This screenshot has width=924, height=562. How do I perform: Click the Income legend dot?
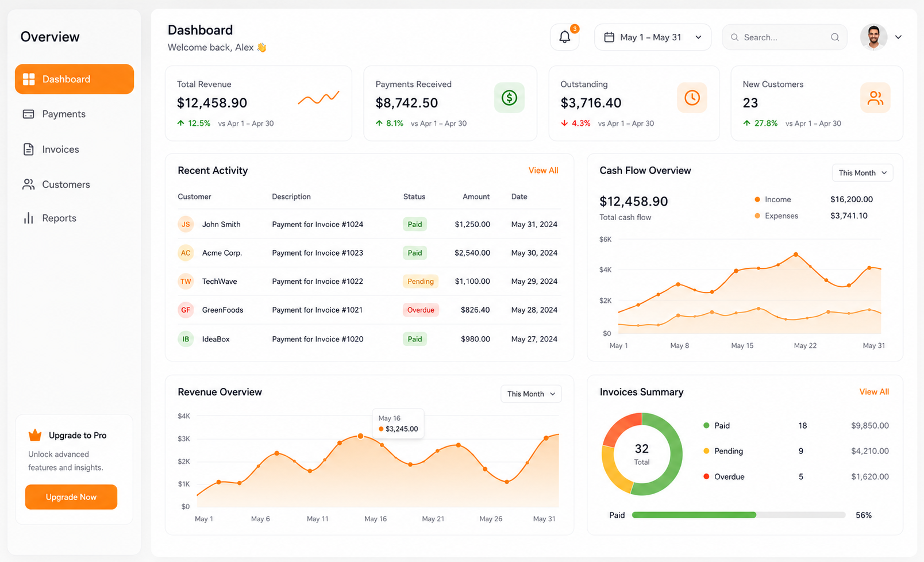[x=757, y=199]
